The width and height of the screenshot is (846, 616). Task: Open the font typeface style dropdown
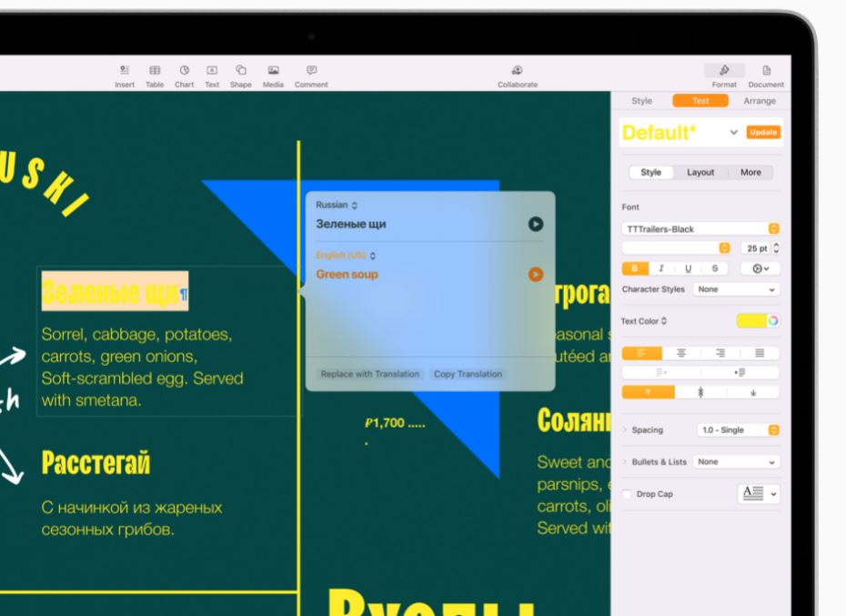tap(676, 247)
